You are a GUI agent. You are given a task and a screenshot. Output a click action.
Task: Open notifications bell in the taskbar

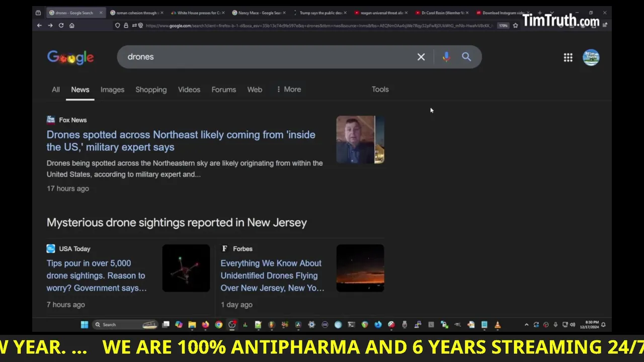603,325
